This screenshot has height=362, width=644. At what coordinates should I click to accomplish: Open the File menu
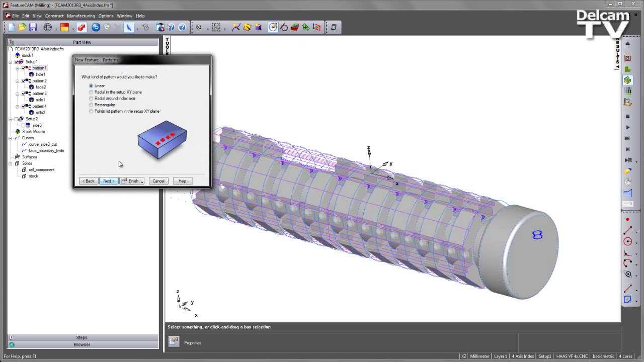pos(15,16)
